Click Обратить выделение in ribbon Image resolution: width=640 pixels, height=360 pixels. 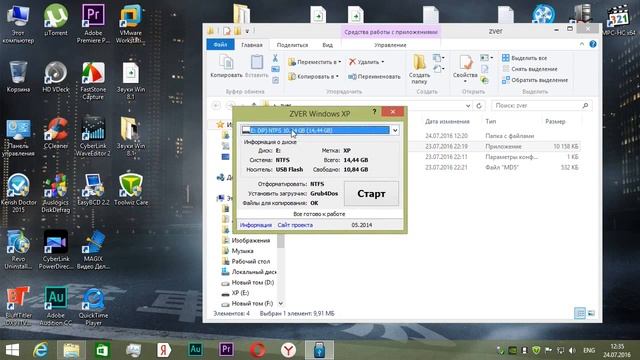coord(535,80)
